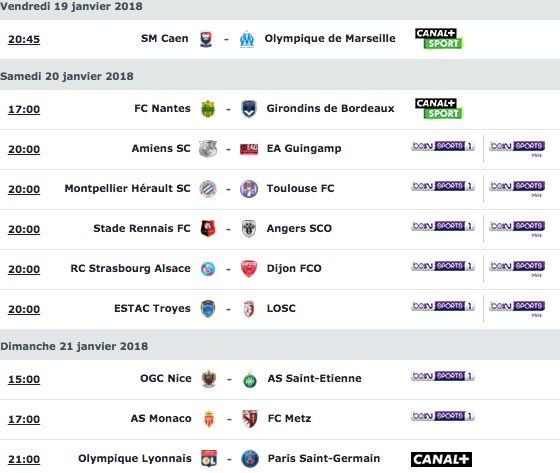Viewport: 560px width, 473px height.
Task: Open the 21:00 Lyon match time link
Action: coord(24,459)
